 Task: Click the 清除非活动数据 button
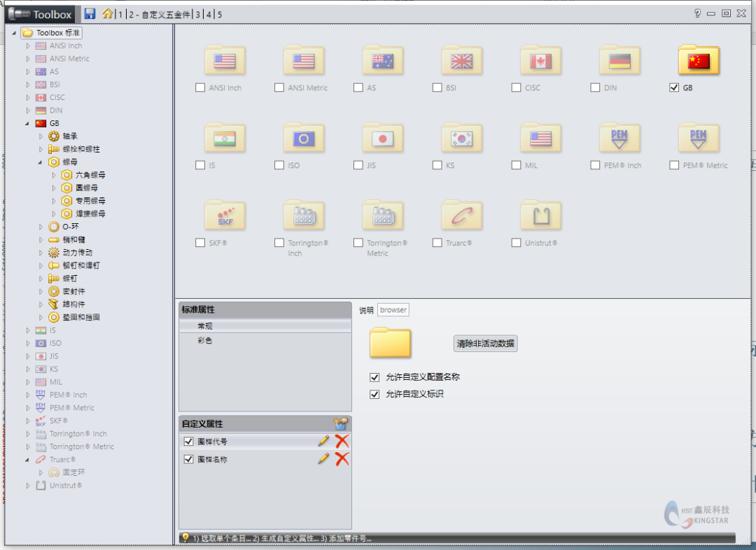coord(486,343)
